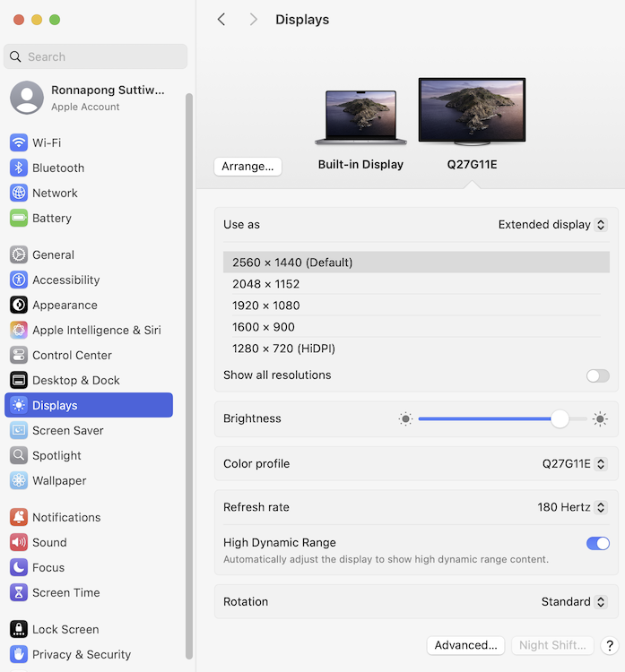
Task: Click the sidebar Search field
Action: 95,56
